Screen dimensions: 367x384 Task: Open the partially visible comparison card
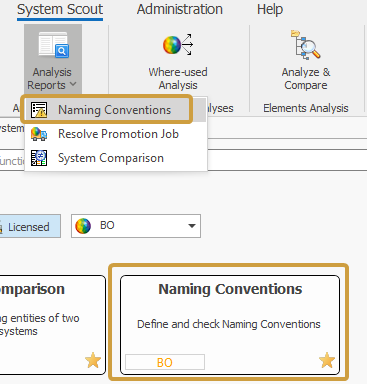53,325
